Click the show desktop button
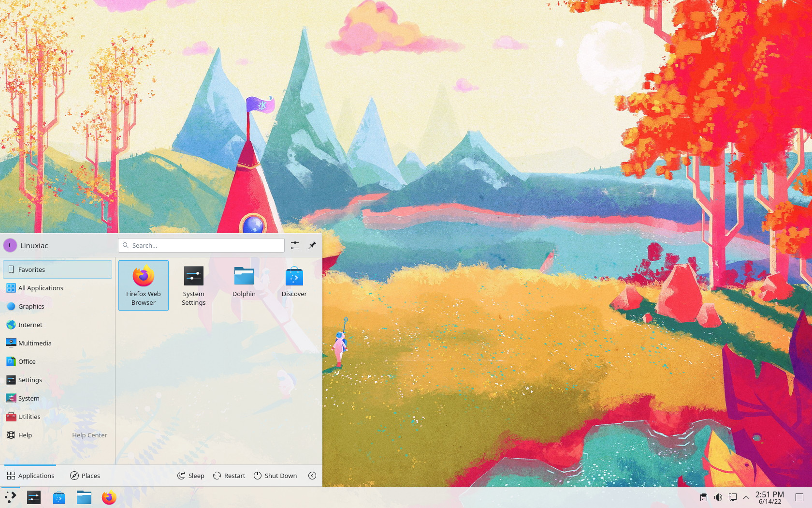This screenshot has width=812, height=508. click(799, 497)
